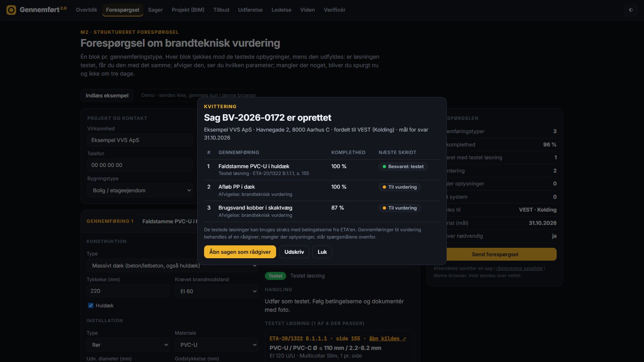Open the Tilbud nav item
Screen dimensions: 644x362
click(x=221, y=10)
